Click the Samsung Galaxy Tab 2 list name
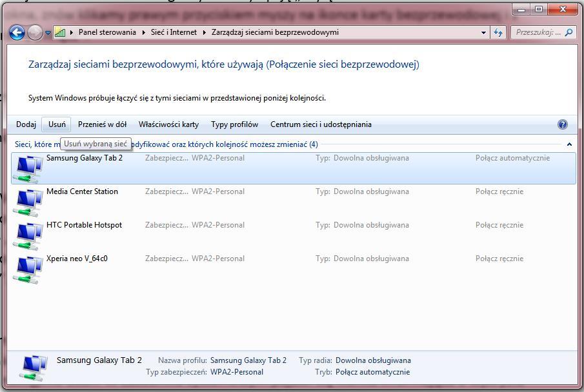584x392 pixels. click(85, 158)
